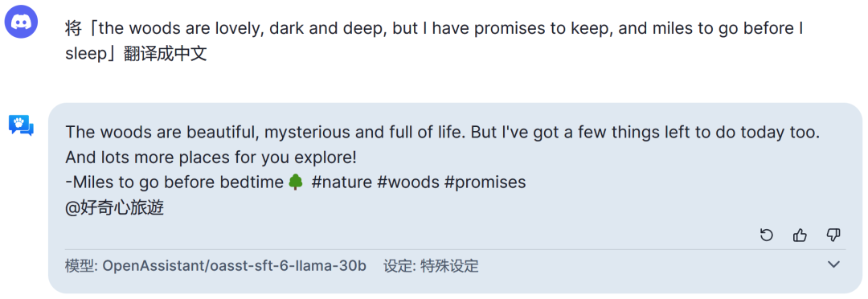Expand message details with the chevron arrow
Image resolution: width=868 pixels, height=299 pixels.
[833, 265]
